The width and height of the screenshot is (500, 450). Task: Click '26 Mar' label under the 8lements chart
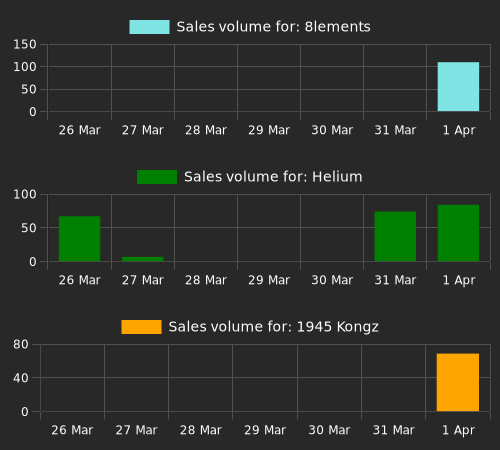tap(80, 130)
